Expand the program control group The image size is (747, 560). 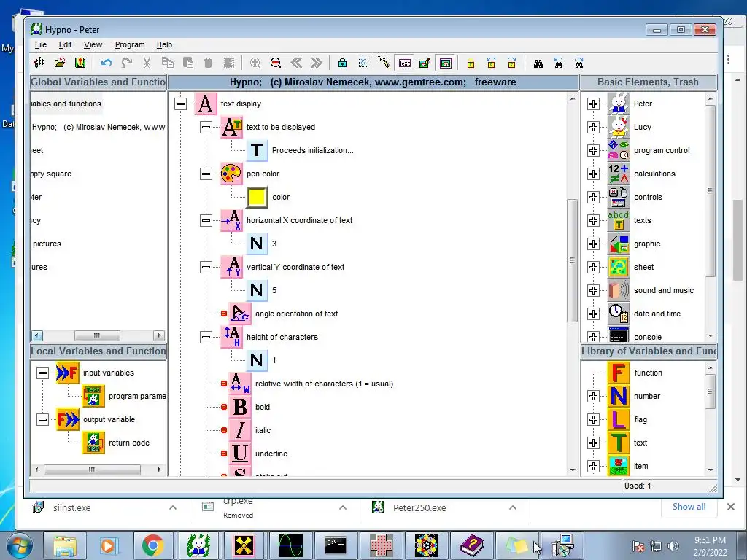coord(593,150)
